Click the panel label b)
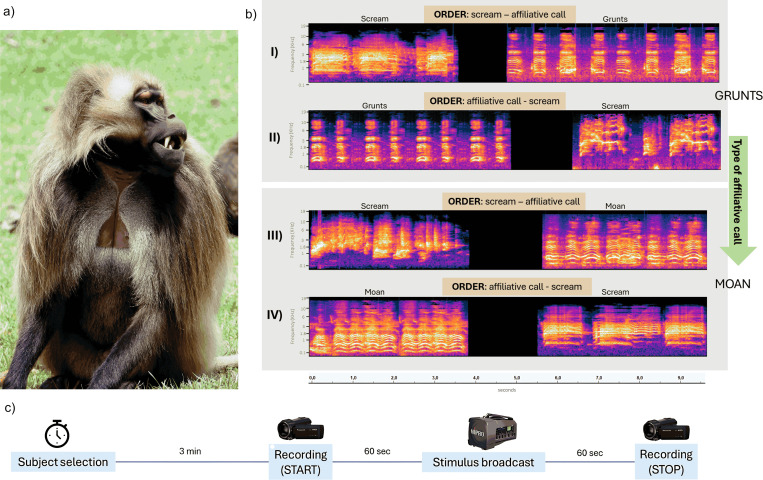 [x=251, y=15]
